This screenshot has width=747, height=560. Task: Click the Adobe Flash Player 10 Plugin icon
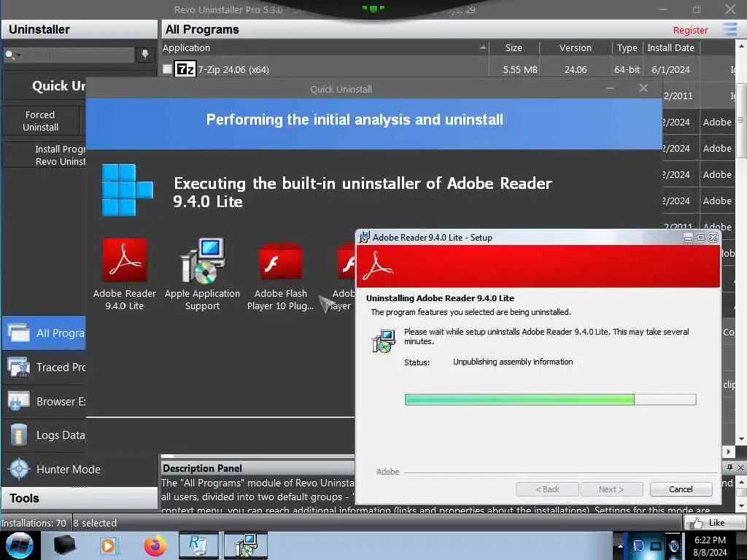click(x=281, y=261)
